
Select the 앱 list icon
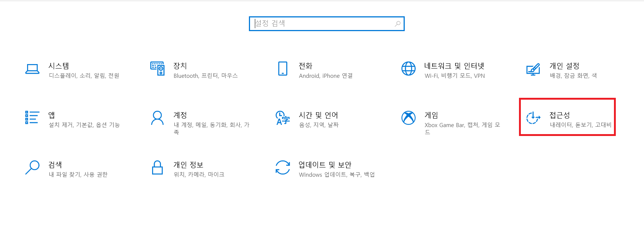tap(32, 117)
